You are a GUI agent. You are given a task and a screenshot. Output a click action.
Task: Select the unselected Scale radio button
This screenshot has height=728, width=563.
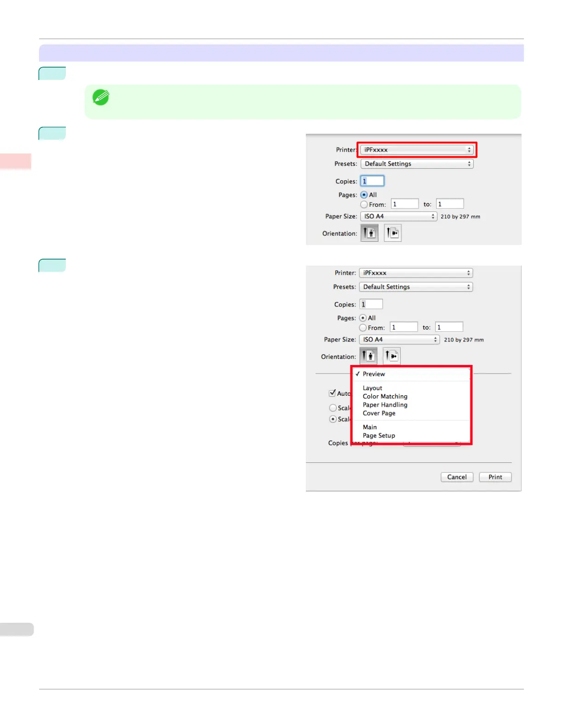click(x=333, y=408)
